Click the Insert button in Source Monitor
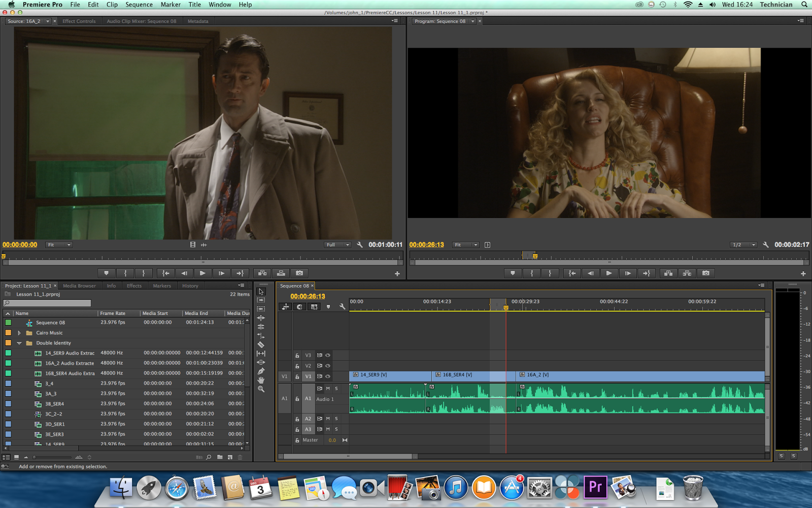The width and height of the screenshot is (812, 508). tap(261, 273)
